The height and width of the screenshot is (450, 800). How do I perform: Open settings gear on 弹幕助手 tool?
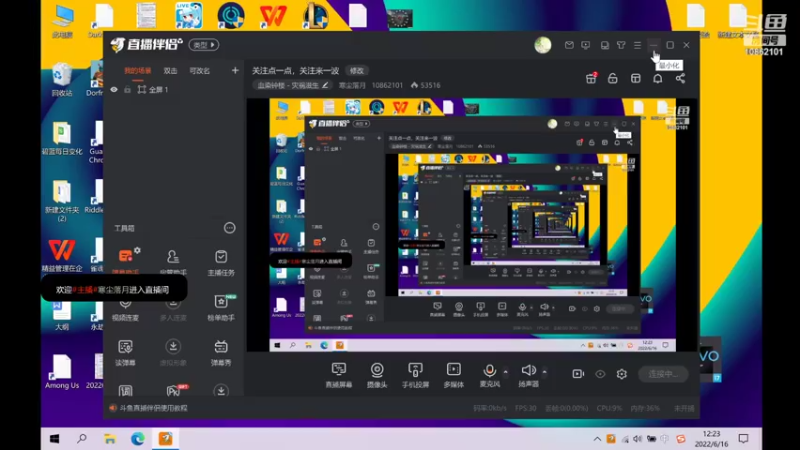coord(137,251)
